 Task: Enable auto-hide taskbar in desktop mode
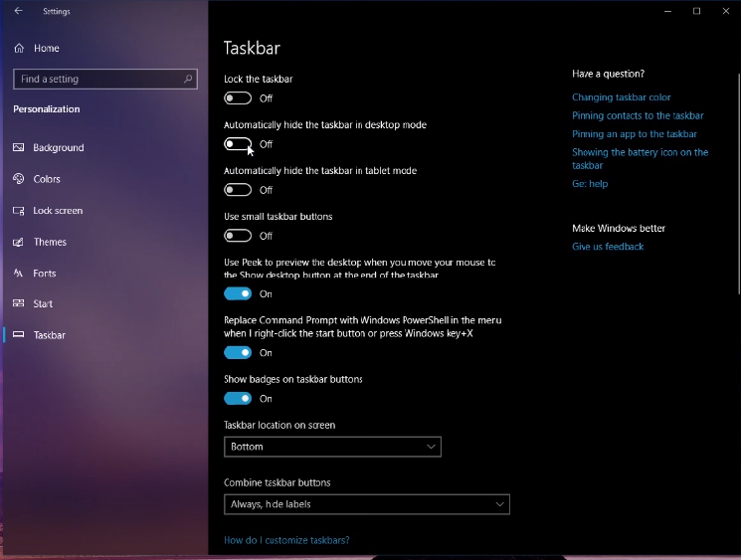(238, 144)
